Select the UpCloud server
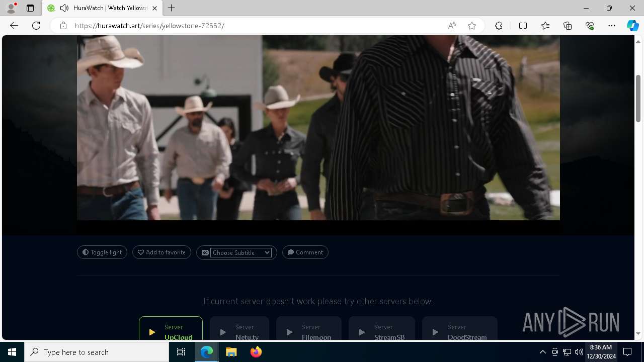The image size is (644, 362). [171, 329]
